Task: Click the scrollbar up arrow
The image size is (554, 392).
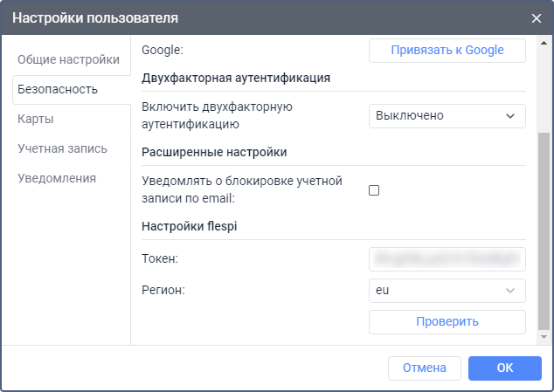Action: pos(544,43)
